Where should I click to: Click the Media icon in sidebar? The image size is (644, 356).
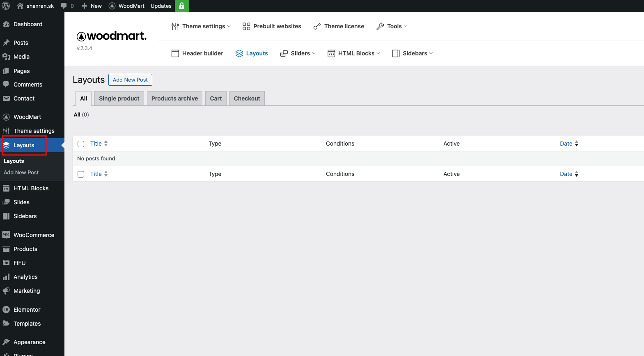[x=6, y=57]
